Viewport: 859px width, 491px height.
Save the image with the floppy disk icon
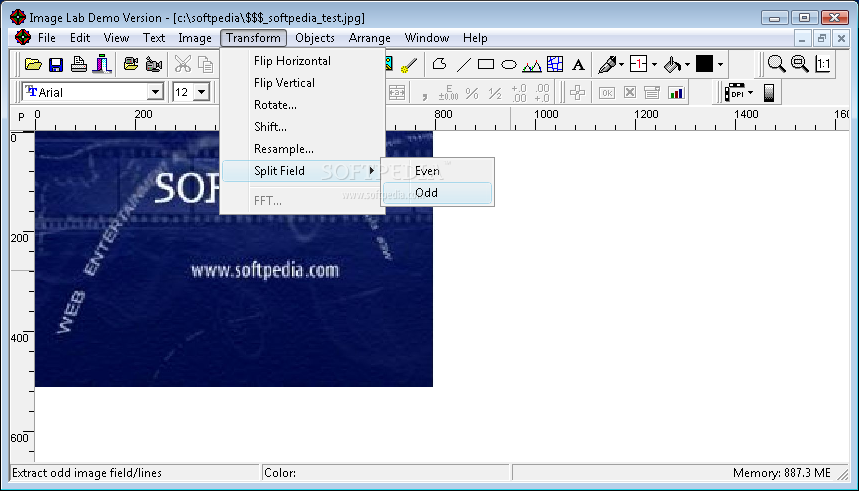coord(56,65)
